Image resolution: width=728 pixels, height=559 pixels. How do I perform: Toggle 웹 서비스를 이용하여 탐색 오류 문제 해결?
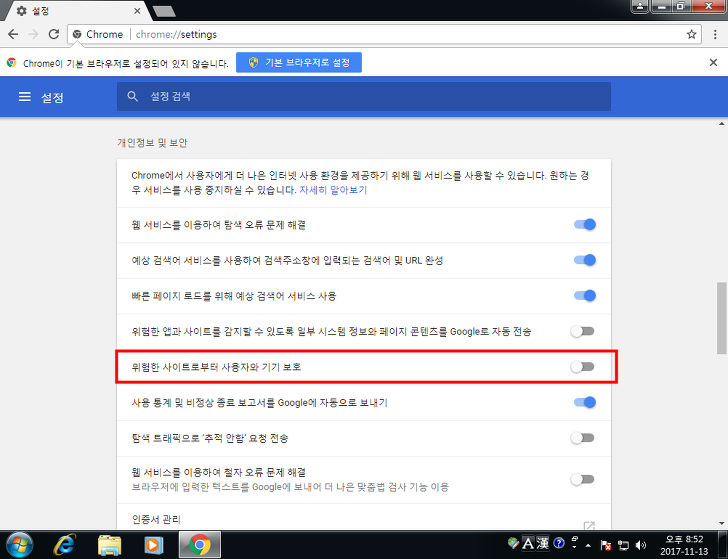(x=585, y=225)
